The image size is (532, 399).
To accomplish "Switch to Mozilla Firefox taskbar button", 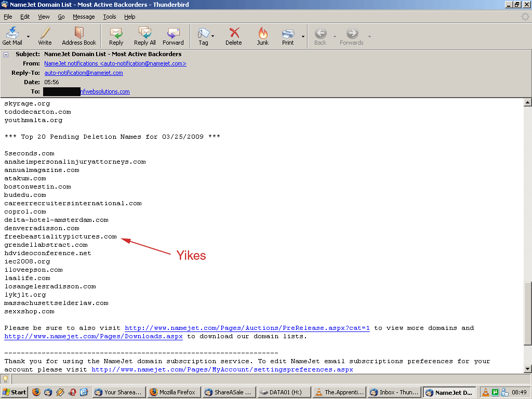I will 172,392.
